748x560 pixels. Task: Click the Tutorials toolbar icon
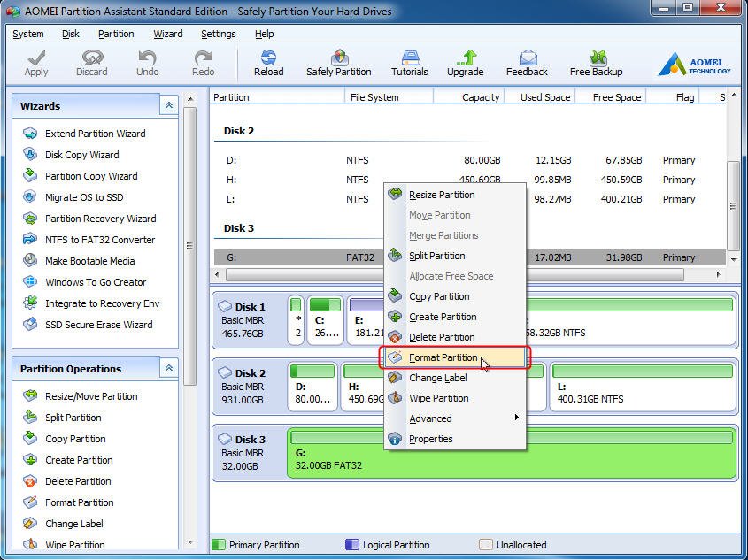pos(409,59)
